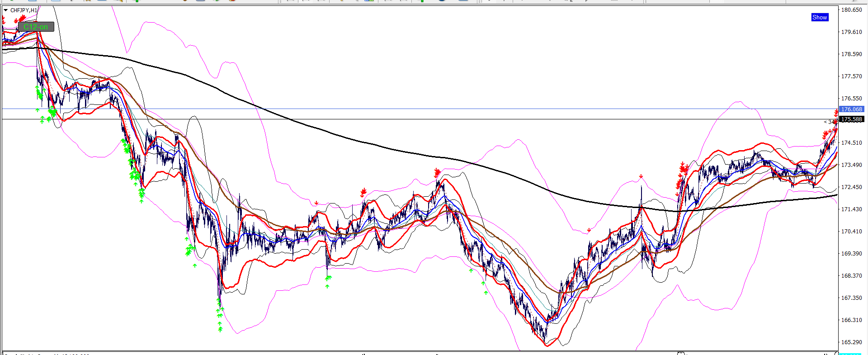
Task: Click the 177.570 price scale value
Action: tap(851, 76)
